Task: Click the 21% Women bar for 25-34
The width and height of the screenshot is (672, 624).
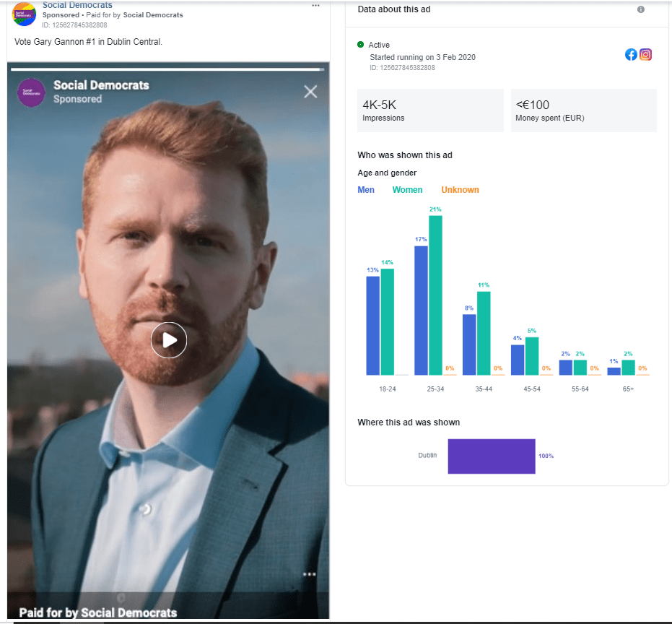Action: 435,295
